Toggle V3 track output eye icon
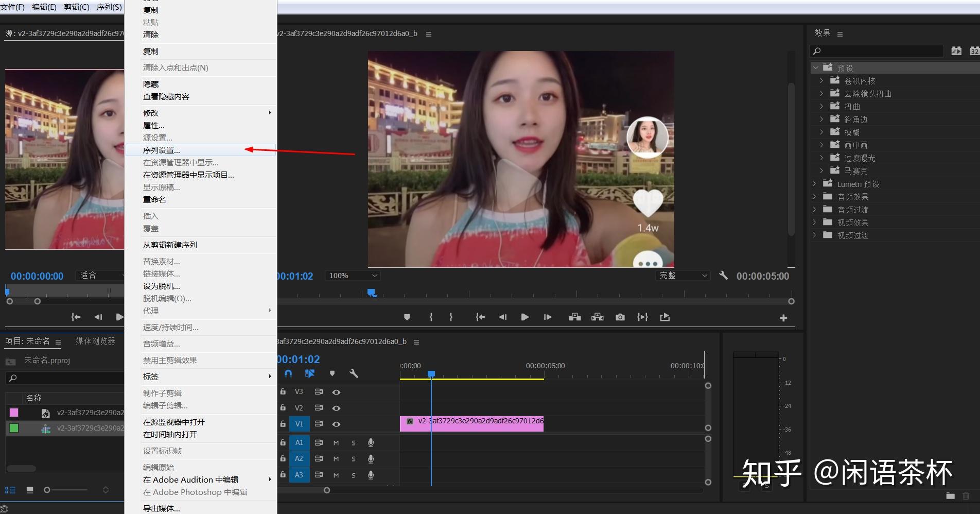Image resolution: width=980 pixels, height=514 pixels. tap(336, 392)
